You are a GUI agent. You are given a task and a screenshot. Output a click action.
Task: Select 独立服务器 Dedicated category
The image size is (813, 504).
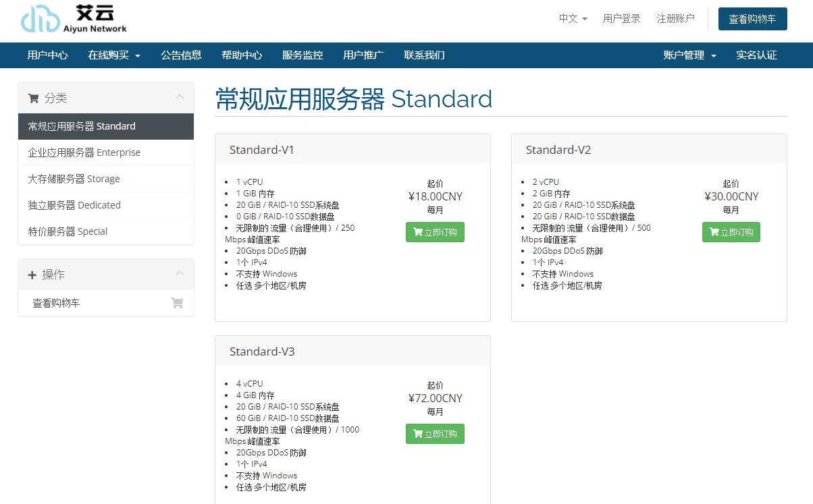(x=106, y=205)
